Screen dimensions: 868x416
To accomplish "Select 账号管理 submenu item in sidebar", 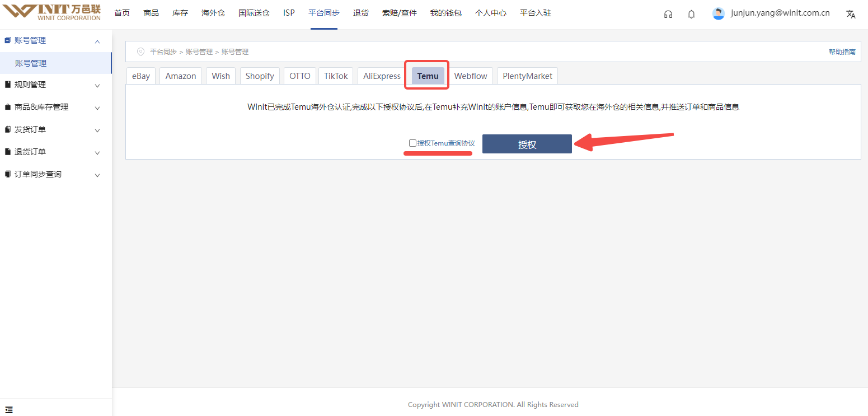I will pyautogui.click(x=55, y=63).
